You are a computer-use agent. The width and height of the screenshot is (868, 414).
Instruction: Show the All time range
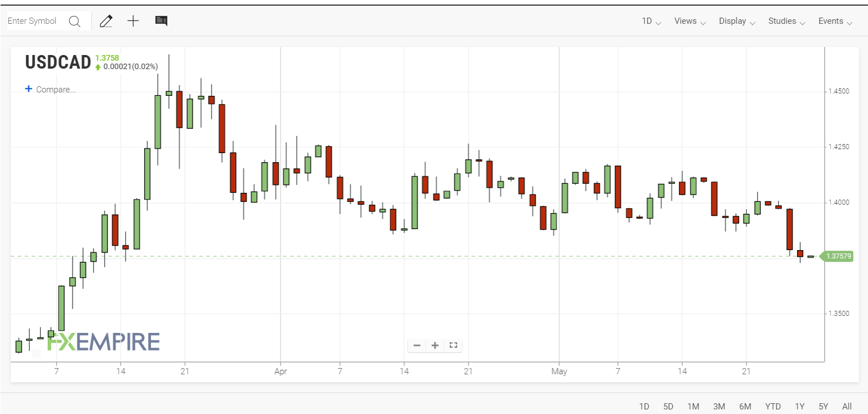coord(847,407)
